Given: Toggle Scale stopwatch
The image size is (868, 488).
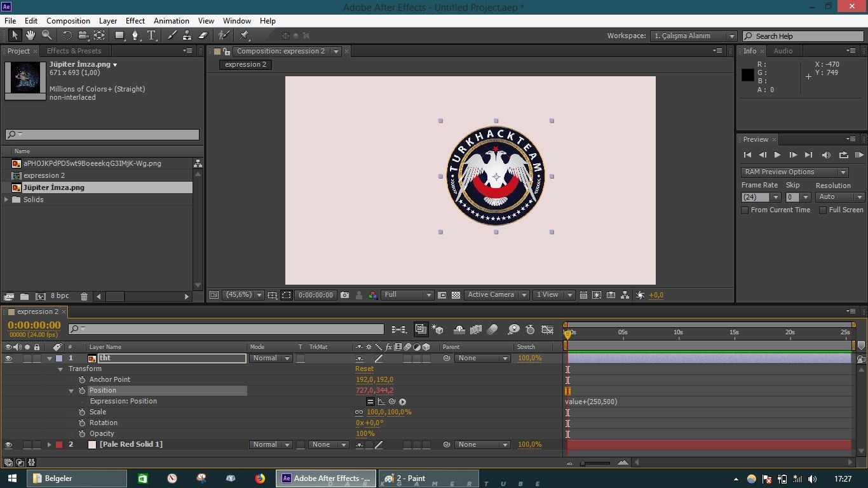Looking at the screenshot, I should pos(82,412).
